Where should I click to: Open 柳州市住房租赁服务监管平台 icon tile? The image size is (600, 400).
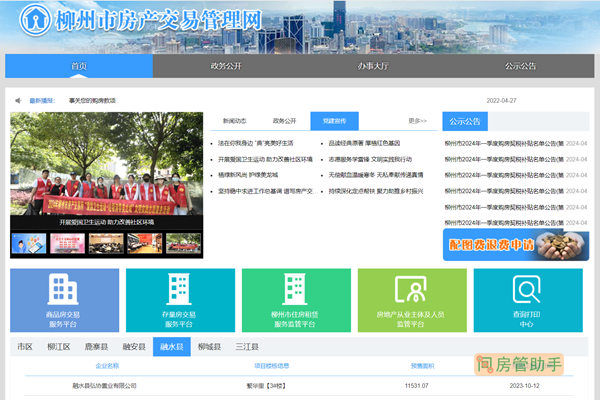tap(296, 300)
